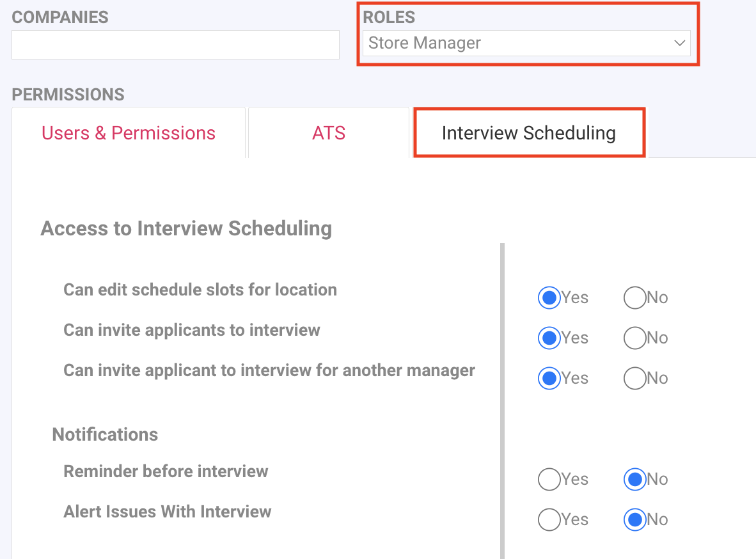Select No for edit schedule slots
The height and width of the screenshot is (559, 756).
click(x=634, y=297)
